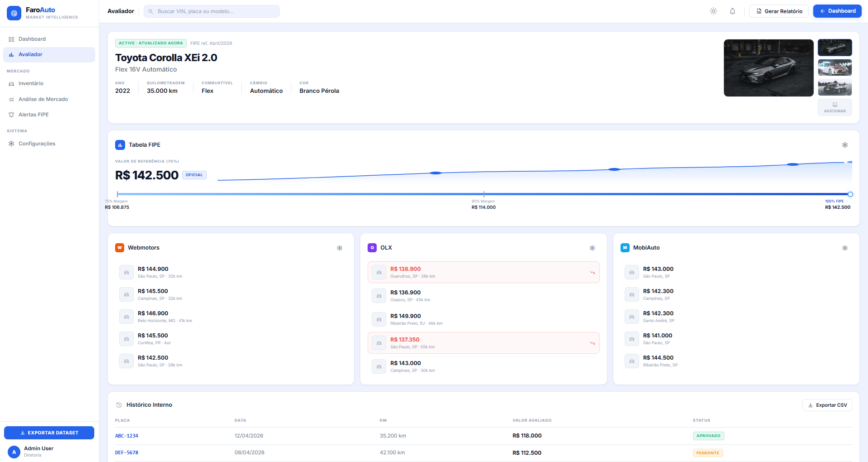The height and width of the screenshot is (462, 868).
Task: Select the second car thumbnail
Action: coord(835,67)
